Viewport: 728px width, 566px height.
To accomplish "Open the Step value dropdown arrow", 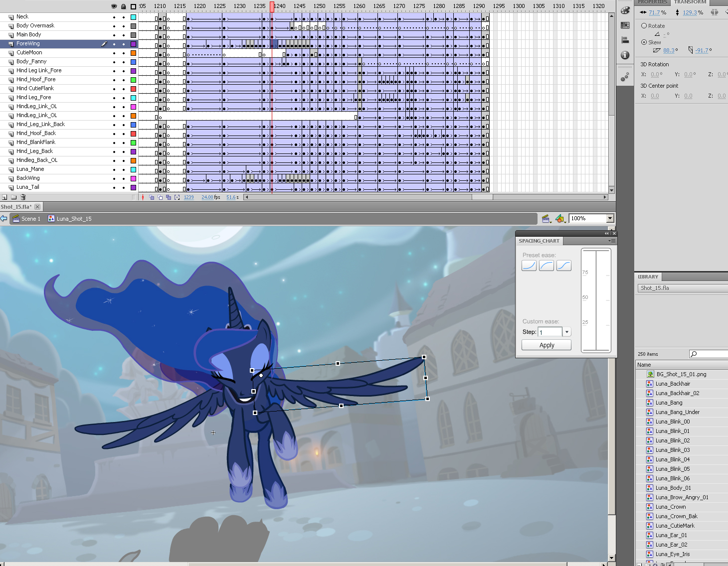I will click(x=567, y=332).
